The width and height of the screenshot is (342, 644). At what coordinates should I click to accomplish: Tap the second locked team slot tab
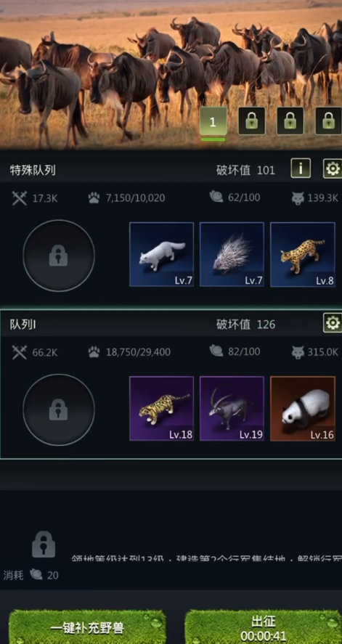click(290, 121)
